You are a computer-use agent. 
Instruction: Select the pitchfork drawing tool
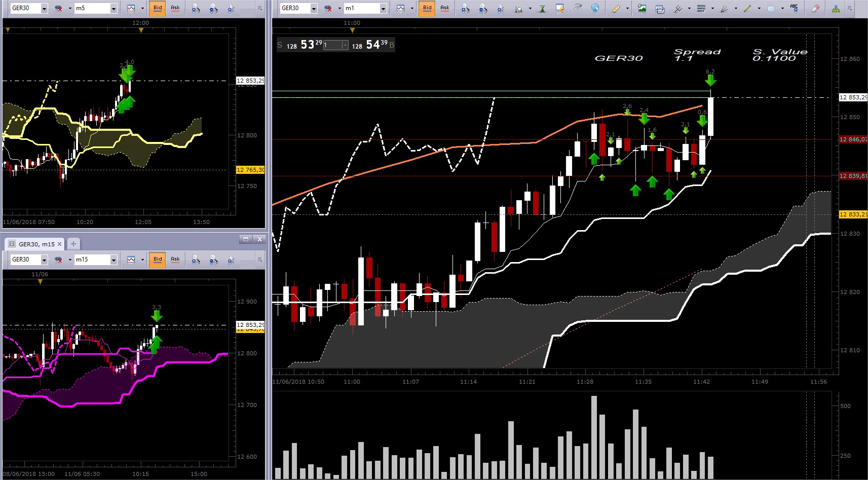677,8
